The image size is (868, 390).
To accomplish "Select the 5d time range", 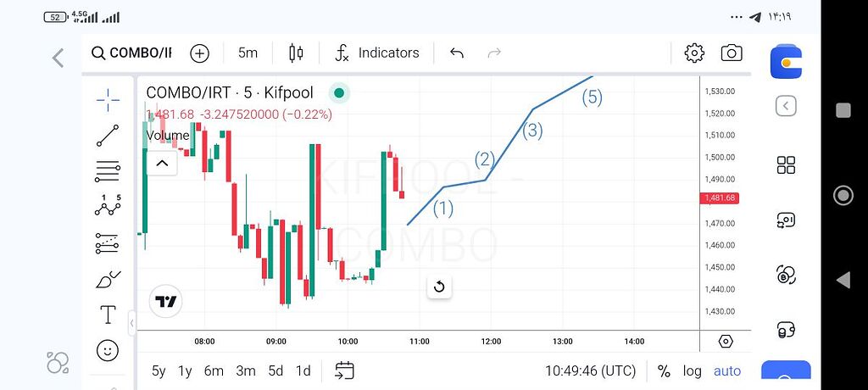I will tap(275, 370).
